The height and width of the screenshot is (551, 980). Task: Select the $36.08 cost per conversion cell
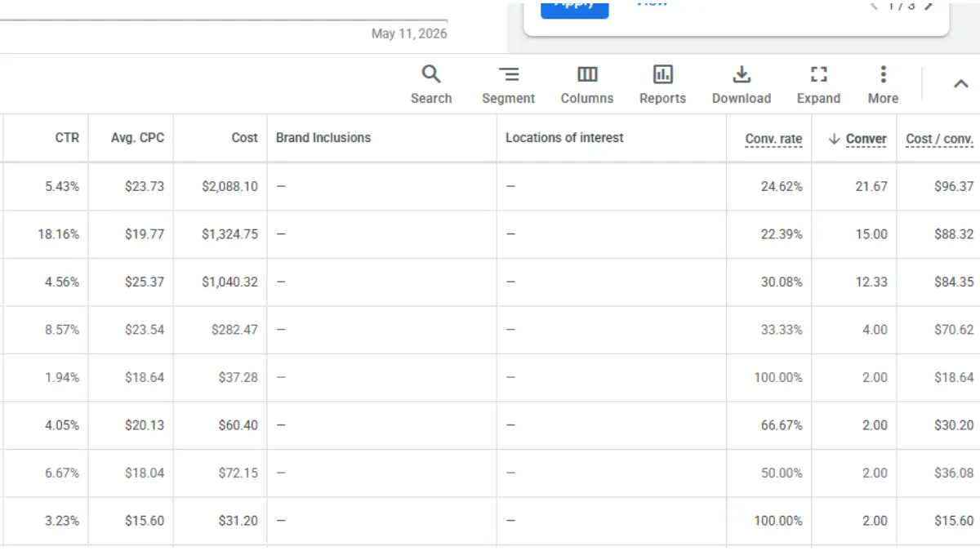click(954, 473)
